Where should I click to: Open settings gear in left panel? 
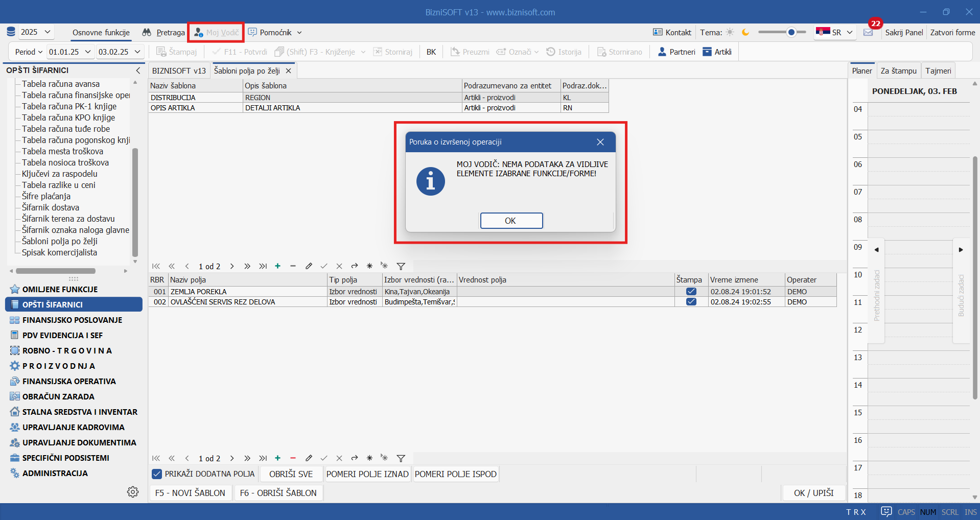[133, 492]
